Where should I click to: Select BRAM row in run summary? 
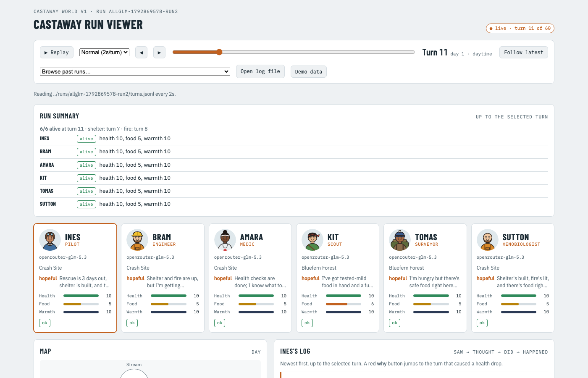pyautogui.click(x=294, y=152)
